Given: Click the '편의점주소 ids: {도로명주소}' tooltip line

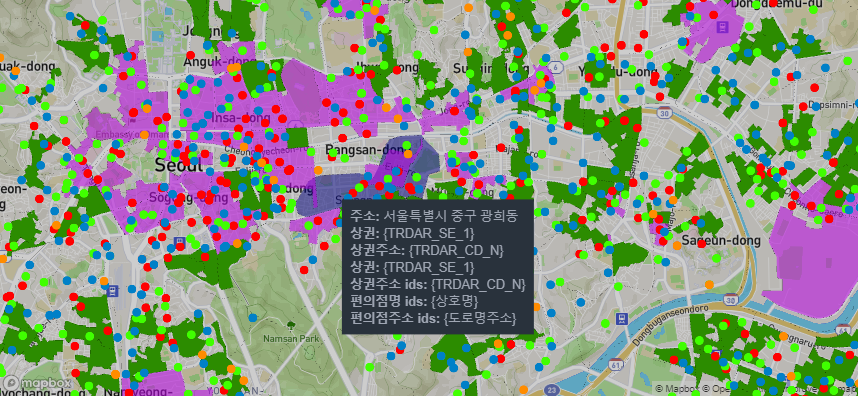Looking at the screenshot, I should click(433, 318).
